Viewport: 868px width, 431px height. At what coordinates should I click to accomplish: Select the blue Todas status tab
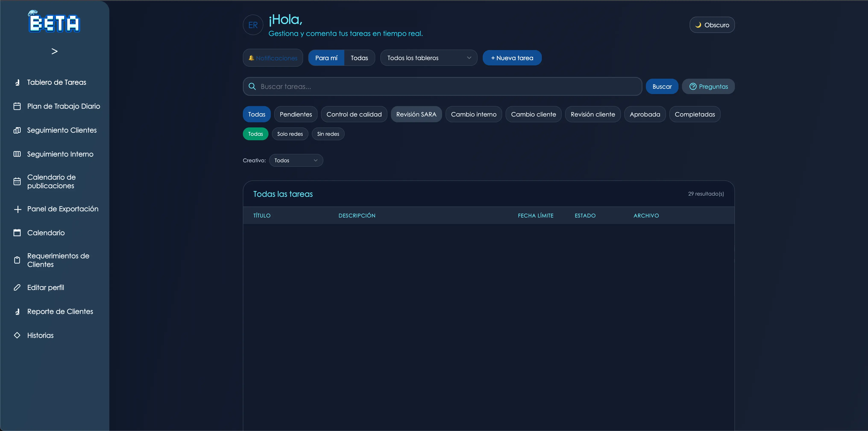257,114
